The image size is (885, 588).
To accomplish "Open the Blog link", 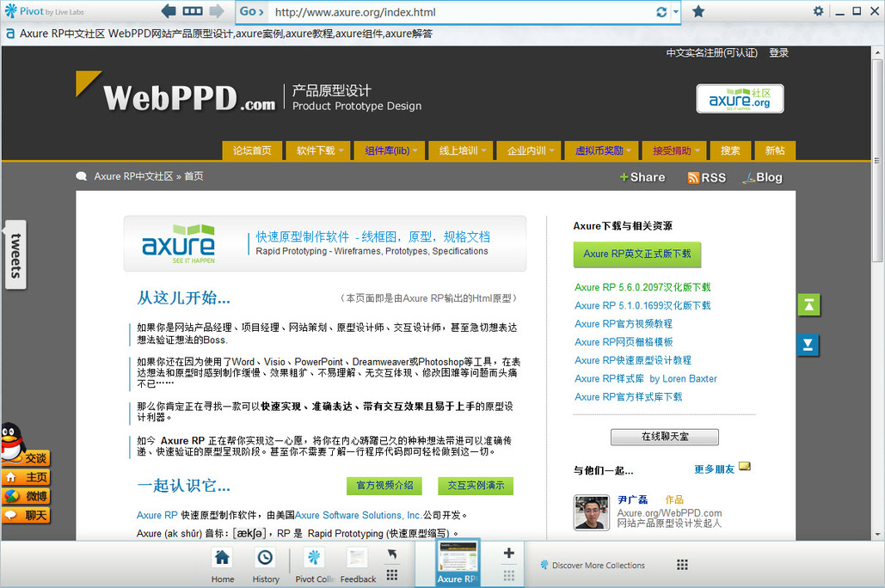I will [762, 177].
